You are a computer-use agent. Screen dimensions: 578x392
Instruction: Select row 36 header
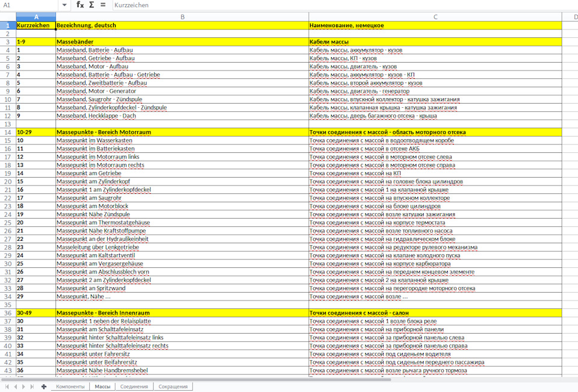tap(8, 313)
